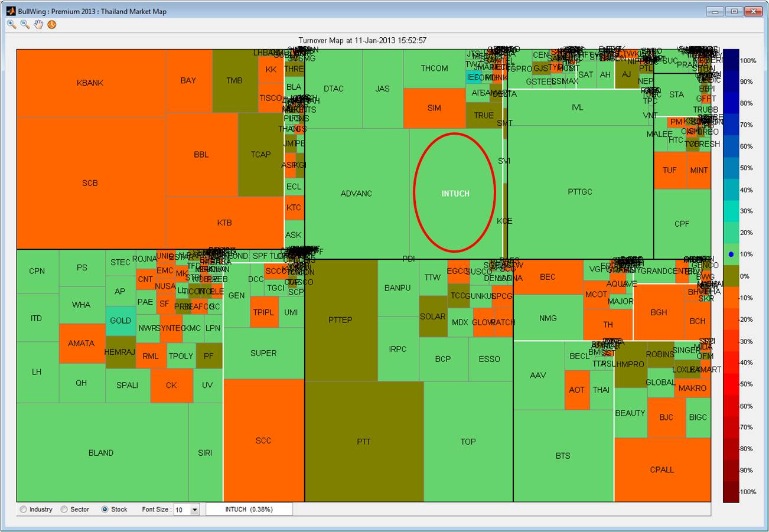
Task: Click the CPALL stock block
Action: coord(662,470)
